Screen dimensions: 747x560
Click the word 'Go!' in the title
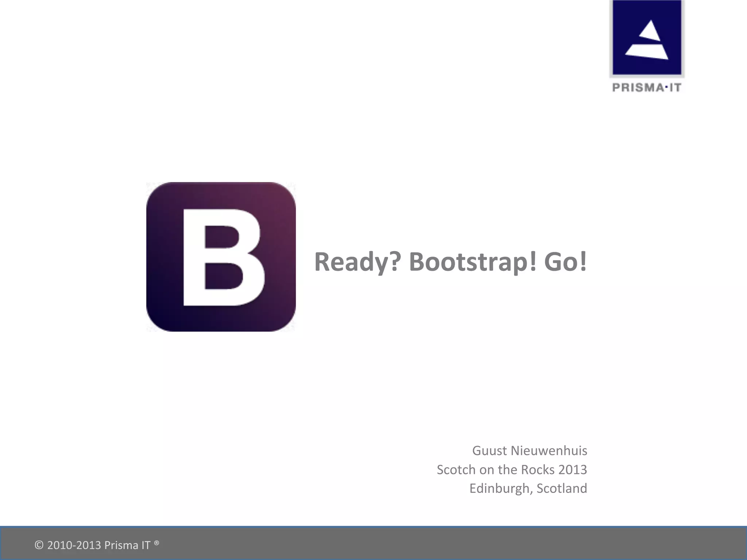point(565,262)
